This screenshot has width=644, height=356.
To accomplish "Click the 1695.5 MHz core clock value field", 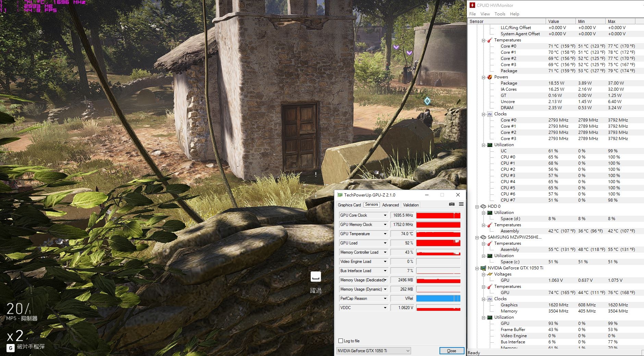I will tap(402, 215).
